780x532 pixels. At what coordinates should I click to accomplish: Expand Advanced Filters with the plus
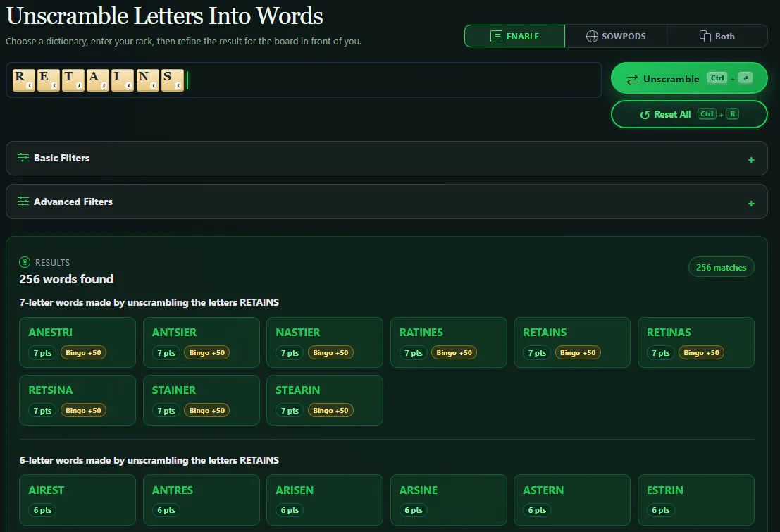point(751,204)
